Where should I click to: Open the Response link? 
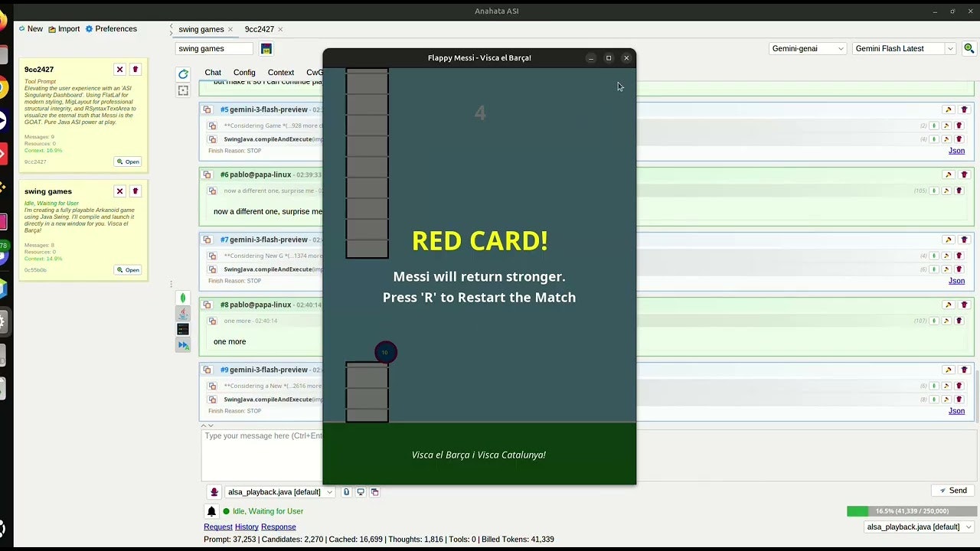click(279, 527)
